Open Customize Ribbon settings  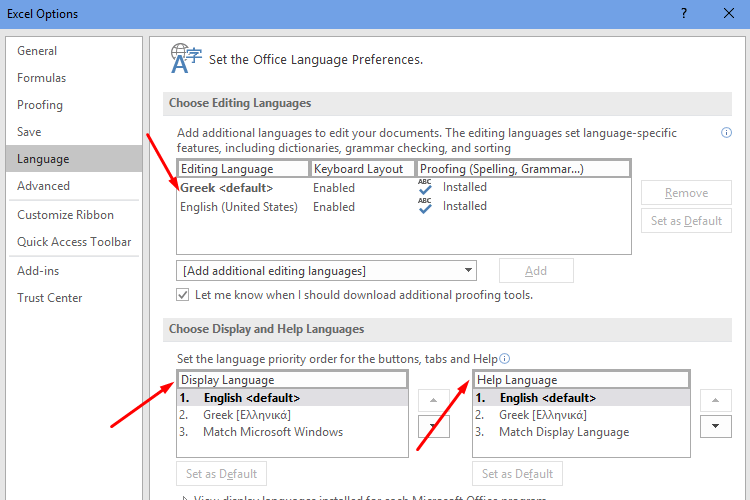pyautogui.click(x=74, y=215)
